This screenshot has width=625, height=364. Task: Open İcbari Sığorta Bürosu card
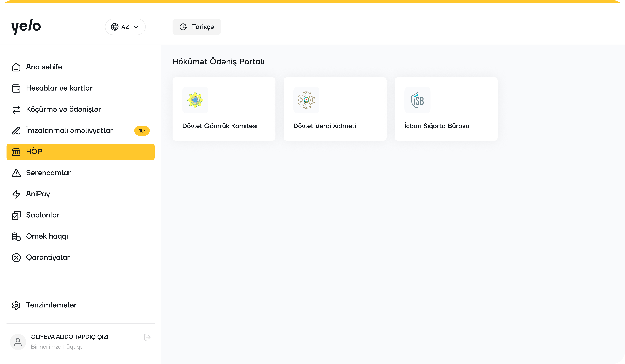[x=446, y=109]
